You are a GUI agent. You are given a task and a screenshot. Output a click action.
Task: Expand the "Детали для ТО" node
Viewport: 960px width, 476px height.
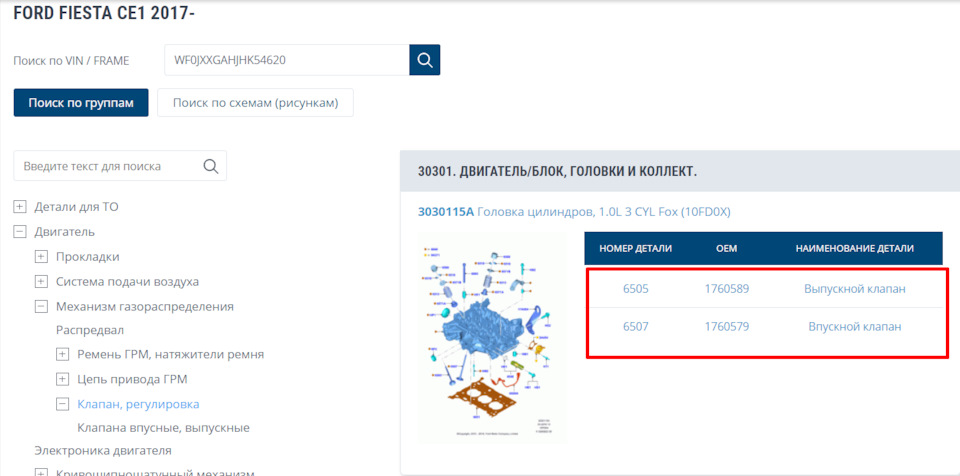point(20,207)
